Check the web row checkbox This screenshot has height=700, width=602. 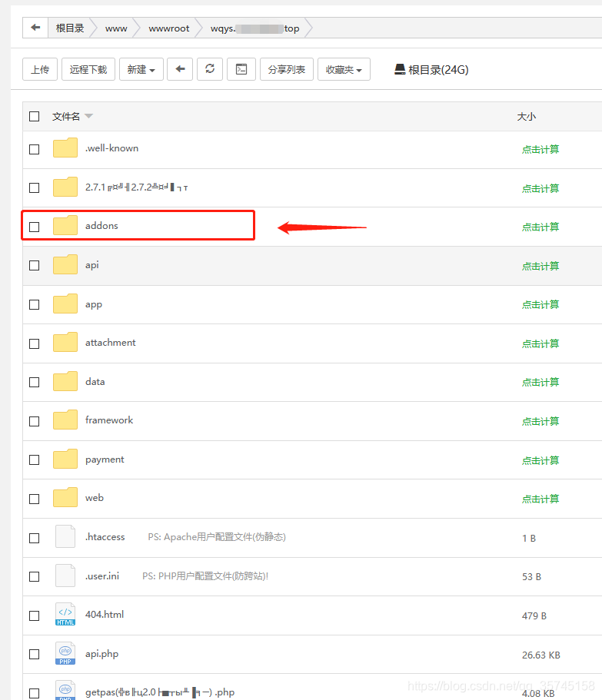[x=34, y=499]
